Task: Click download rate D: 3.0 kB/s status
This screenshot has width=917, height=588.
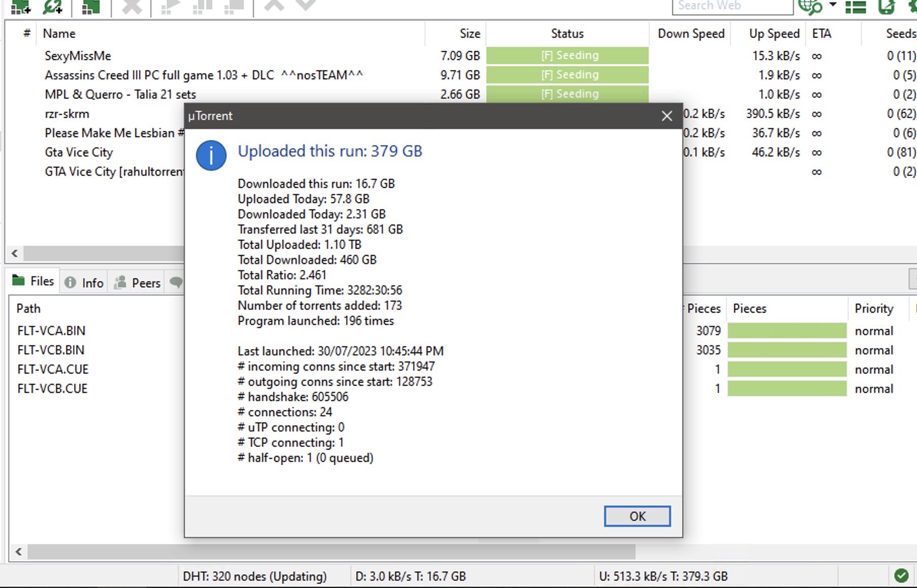Action: [x=410, y=576]
